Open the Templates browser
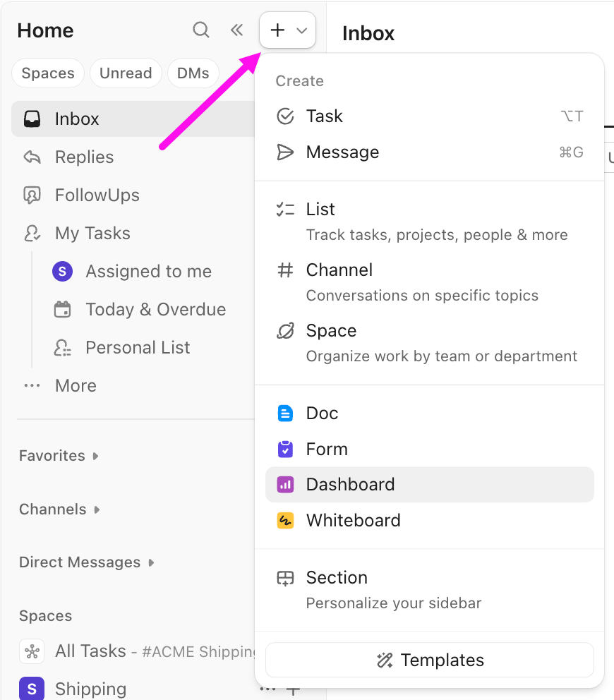This screenshot has width=614, height=700. coord(429,660)
